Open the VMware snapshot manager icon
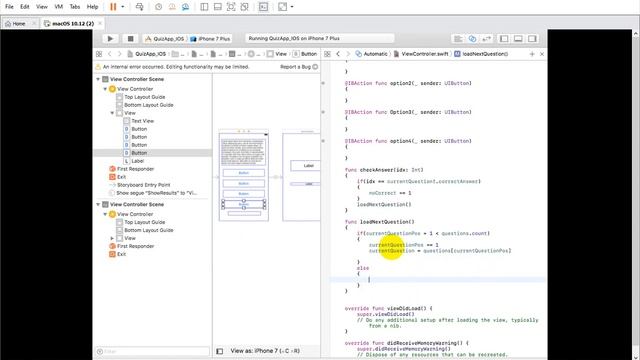This screenshot has width=640, height=360. coord(185,7)
